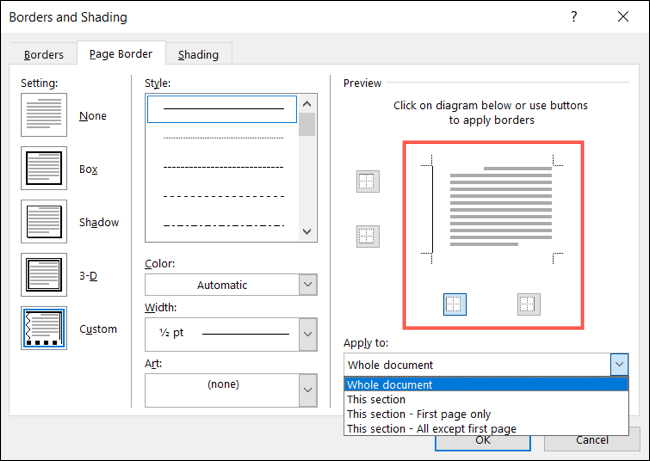650x461 pixels.
Task: Toggle the bottom border preview button
Action: [367, 237]
